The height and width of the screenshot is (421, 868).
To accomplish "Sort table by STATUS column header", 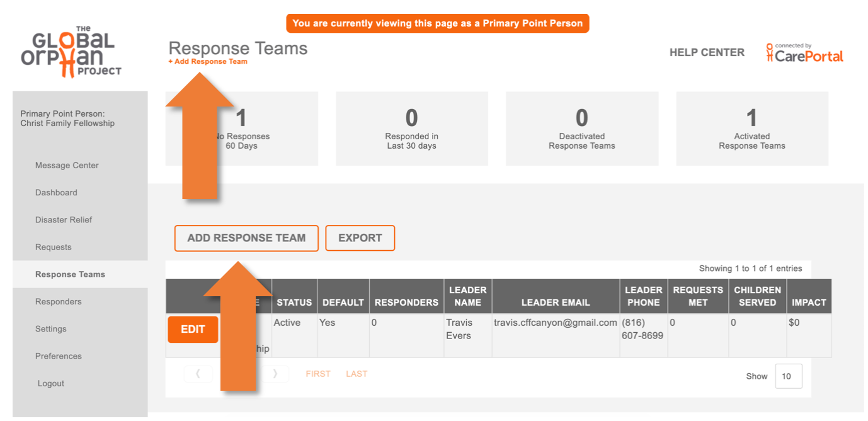I will 294,303.
